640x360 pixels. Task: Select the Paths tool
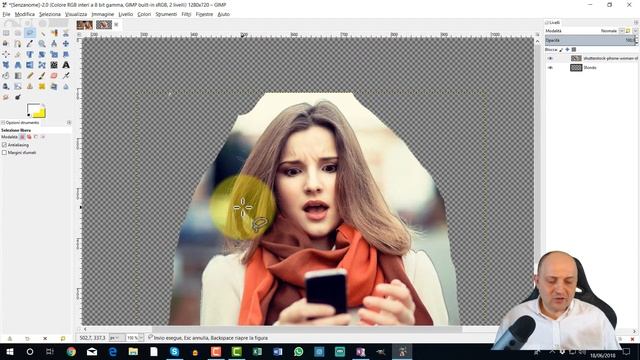click(18, 44)
